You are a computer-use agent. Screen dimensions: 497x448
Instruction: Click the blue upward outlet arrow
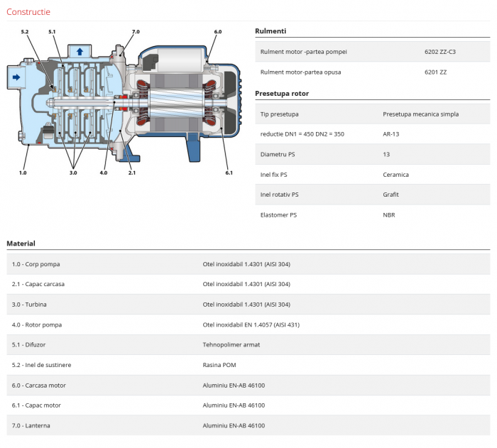tap(80, 51)
